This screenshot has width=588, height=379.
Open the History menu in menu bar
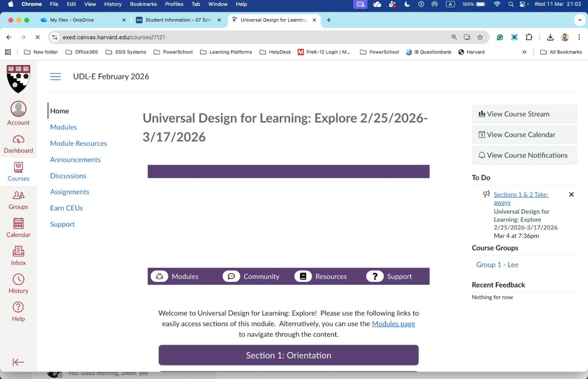click(113, 4)
